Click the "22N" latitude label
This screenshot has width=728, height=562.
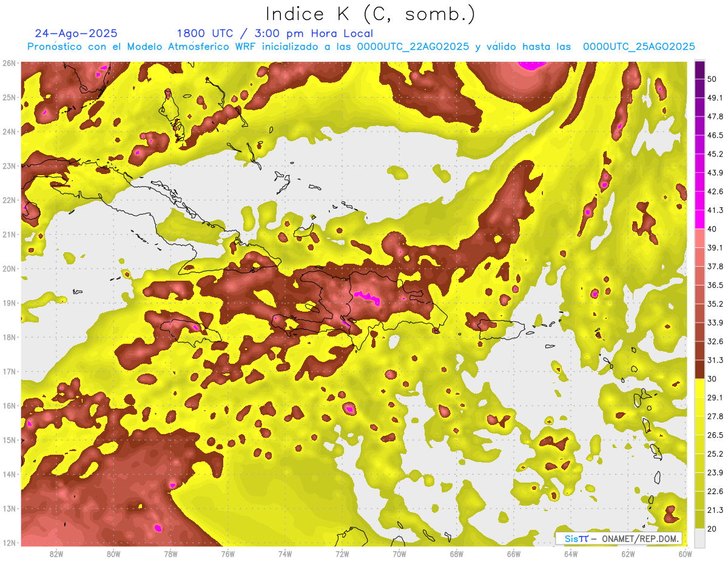click(9, 200)
